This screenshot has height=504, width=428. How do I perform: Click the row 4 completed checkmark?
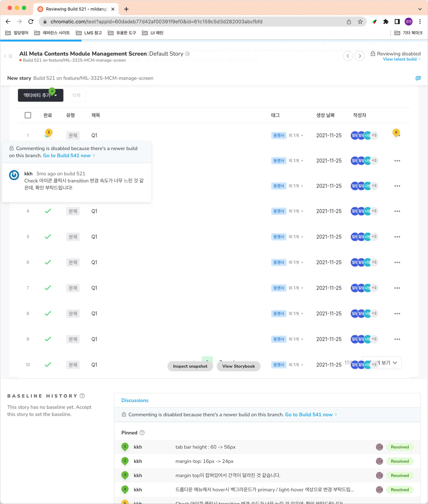coord(48,211)
